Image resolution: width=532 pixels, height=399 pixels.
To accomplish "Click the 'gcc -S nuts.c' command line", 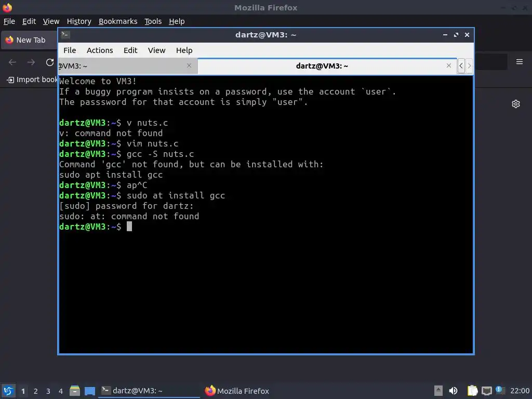I will [x=160, y=154].
